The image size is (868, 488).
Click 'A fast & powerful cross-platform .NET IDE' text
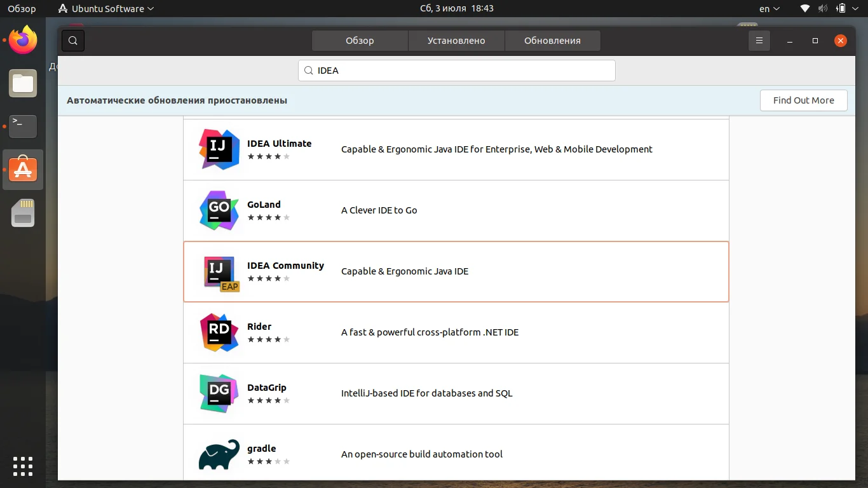point(430,332)
